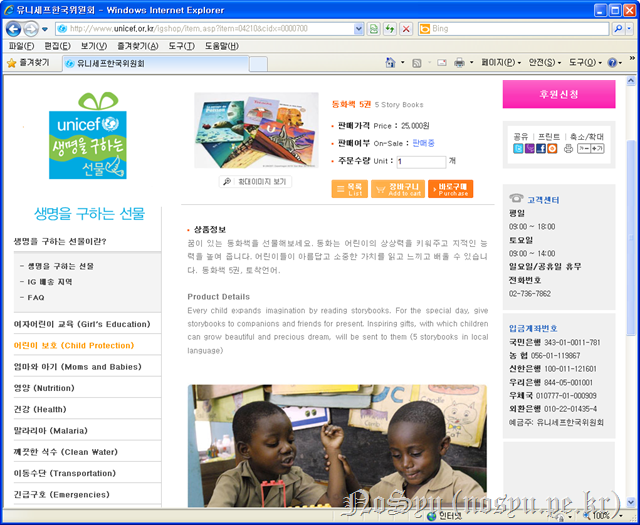Share the page via Facebook icon

pyautogui.click(x=541, y=149)
